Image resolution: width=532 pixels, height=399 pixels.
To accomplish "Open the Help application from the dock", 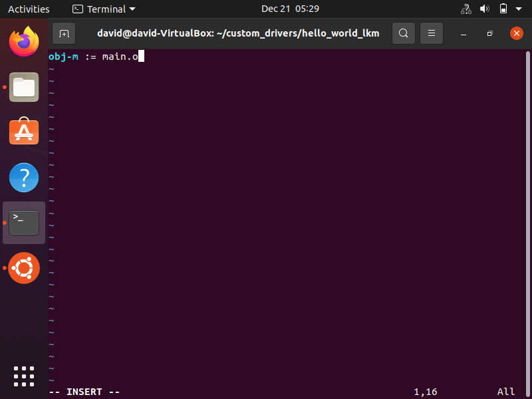I will pos(24,178).
